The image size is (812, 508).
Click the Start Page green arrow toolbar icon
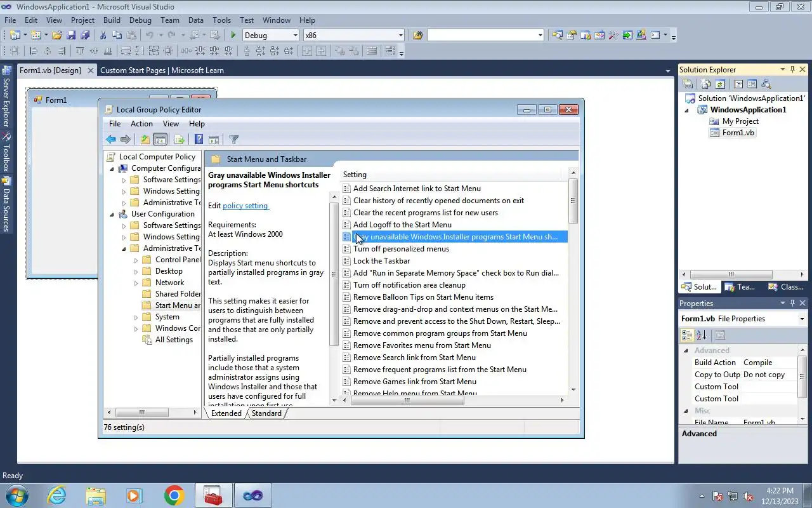627,36
